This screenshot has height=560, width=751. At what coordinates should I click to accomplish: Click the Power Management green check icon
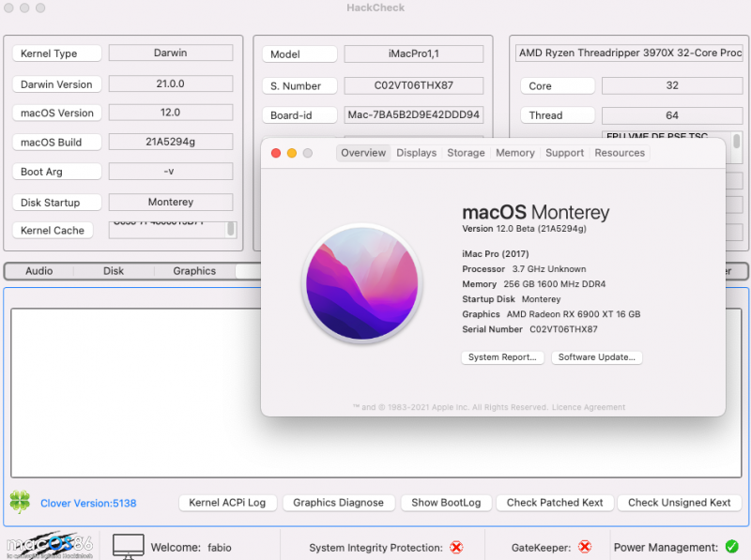731,546
